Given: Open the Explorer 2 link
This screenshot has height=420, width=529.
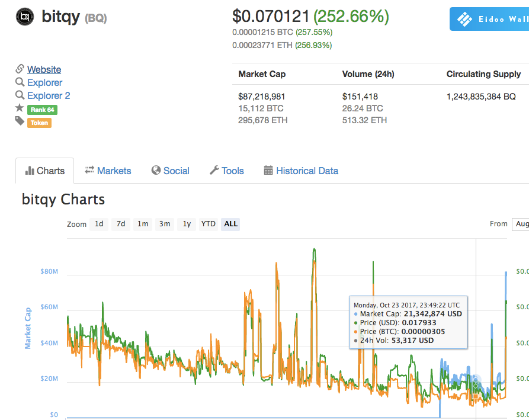Looking at the screenshot, I should click(x=49, y=95).
